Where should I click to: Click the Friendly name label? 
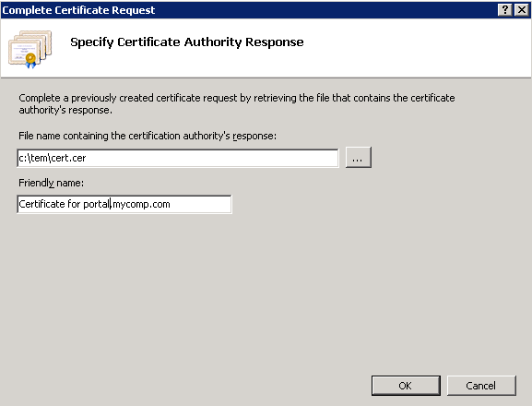(51, 183)
